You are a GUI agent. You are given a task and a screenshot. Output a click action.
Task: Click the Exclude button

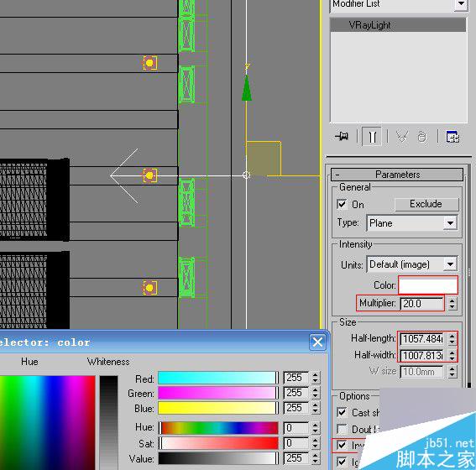[426, 204]
